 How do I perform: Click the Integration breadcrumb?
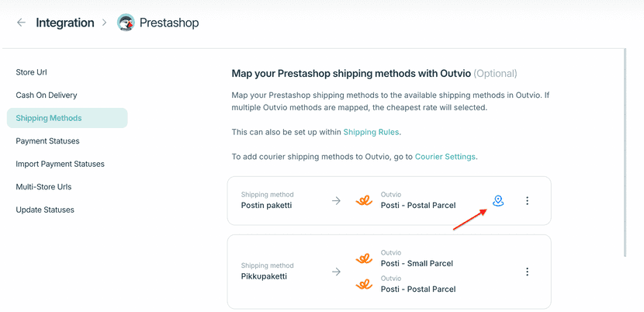click(x=65, y=23)
